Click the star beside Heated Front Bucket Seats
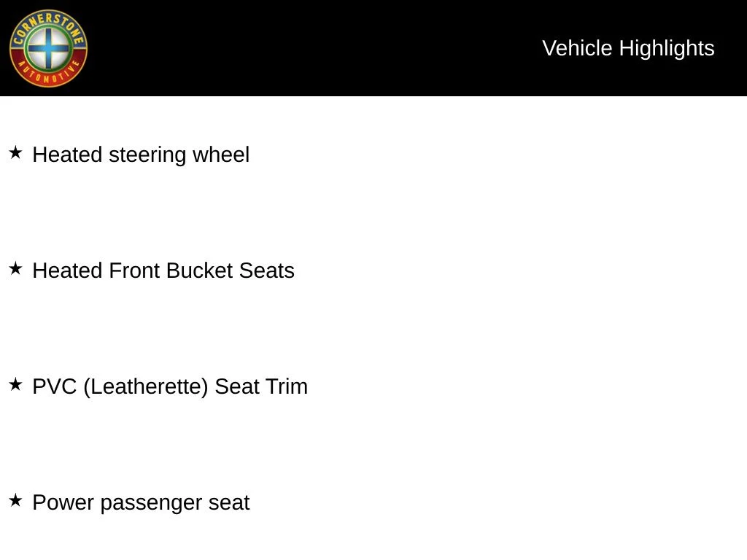747x560 pixels. [16, 268]
